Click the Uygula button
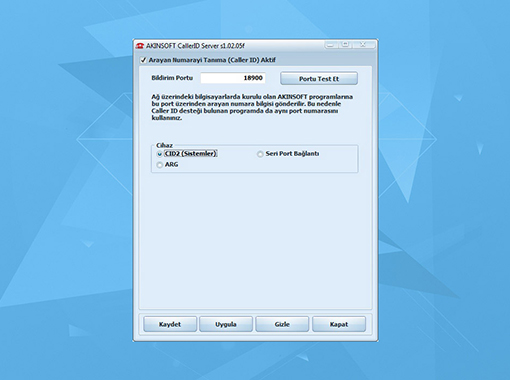510x380 pixels. (226, 324)
